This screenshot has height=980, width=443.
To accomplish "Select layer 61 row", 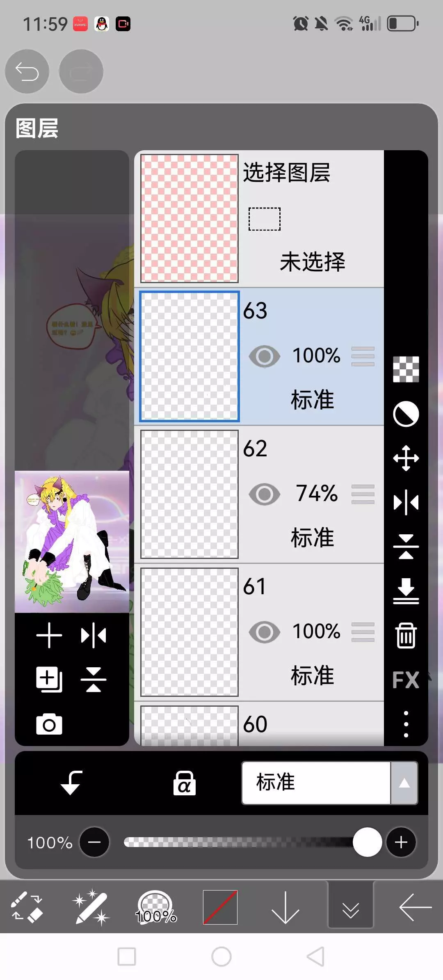I will coord(259,632).
